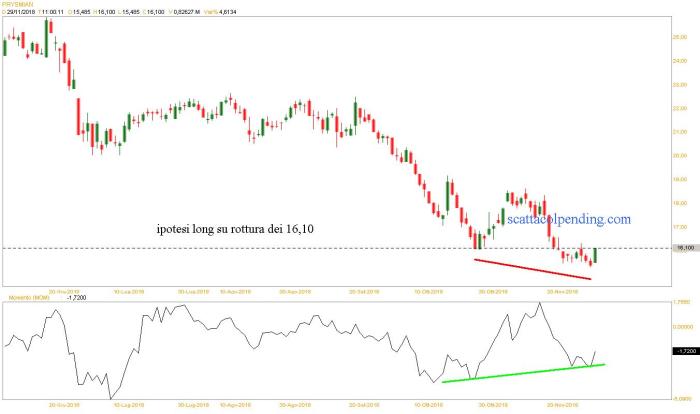Click 10-Lug-2018 on the price chart date axis
The image size is (700, 414).
(129, 292)
